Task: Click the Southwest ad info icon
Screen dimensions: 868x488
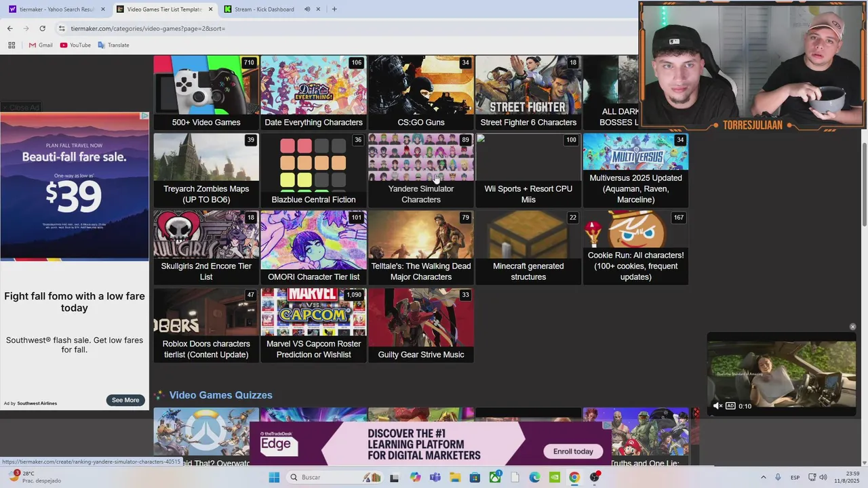Action: pyautogui.click(x=144, y=116)
